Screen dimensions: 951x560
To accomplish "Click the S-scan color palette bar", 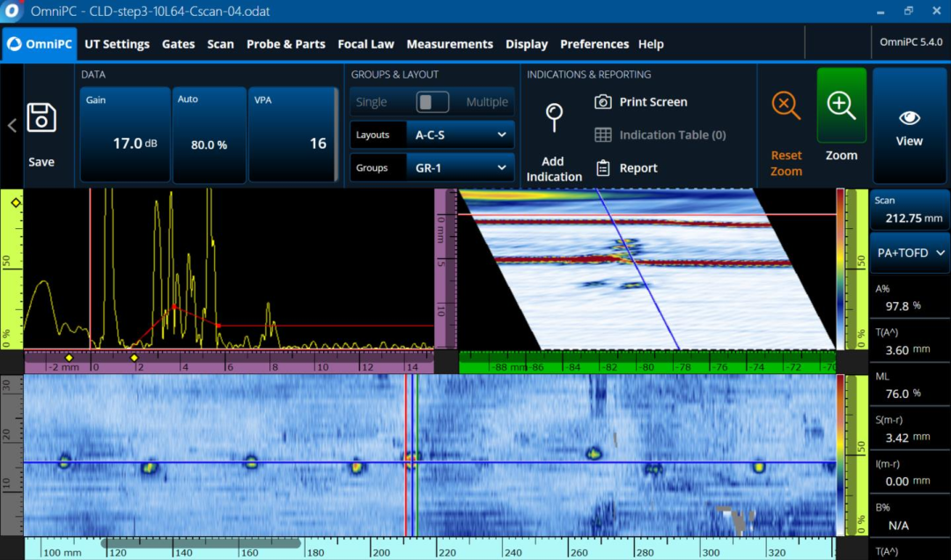I will click(840, 269).
